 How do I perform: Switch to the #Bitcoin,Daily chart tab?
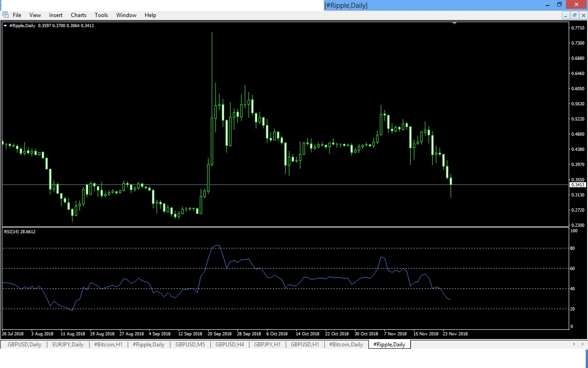346,345
